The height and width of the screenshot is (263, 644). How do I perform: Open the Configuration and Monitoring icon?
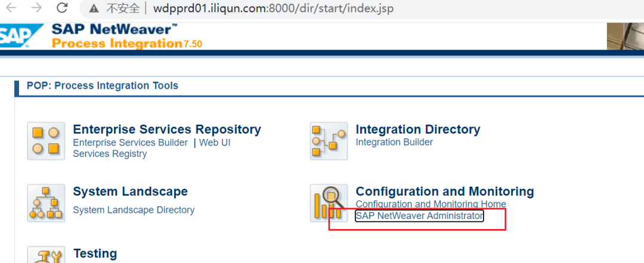329,203
